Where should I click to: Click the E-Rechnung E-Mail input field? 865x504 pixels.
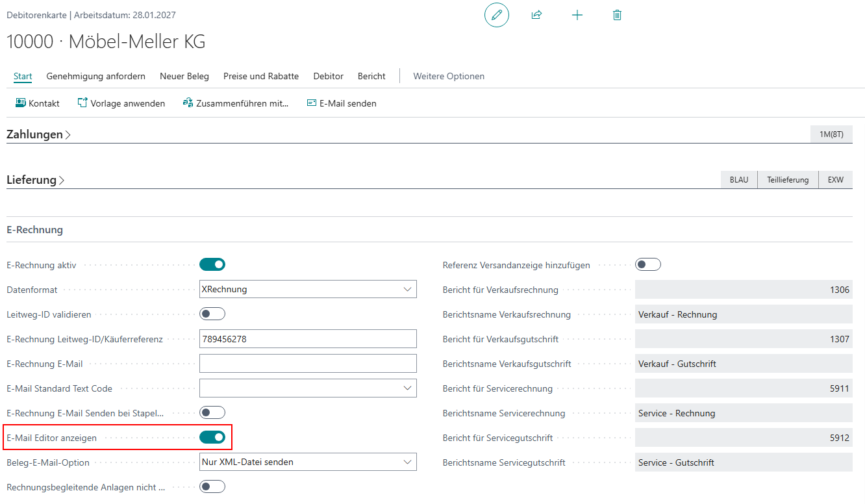pos(308,363)
